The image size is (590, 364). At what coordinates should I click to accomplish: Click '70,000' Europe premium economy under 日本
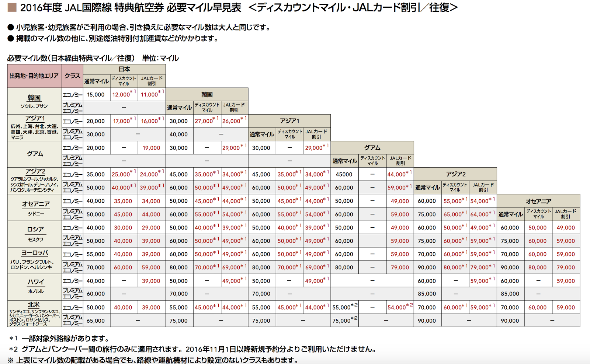[96, 267]
